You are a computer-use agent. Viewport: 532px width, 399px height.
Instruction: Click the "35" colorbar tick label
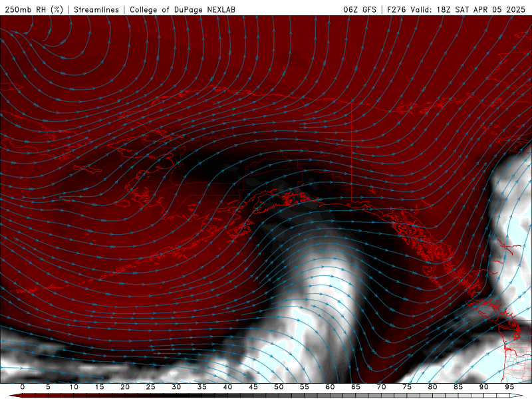pos(202,387)
